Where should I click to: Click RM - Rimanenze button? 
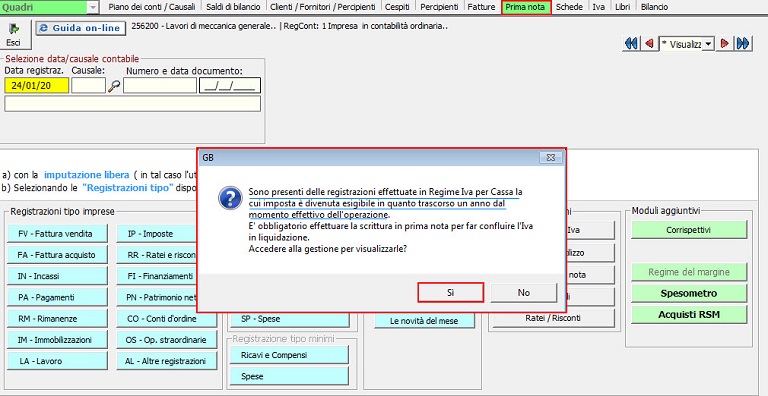pyautogui.click(x=57, y=319)
